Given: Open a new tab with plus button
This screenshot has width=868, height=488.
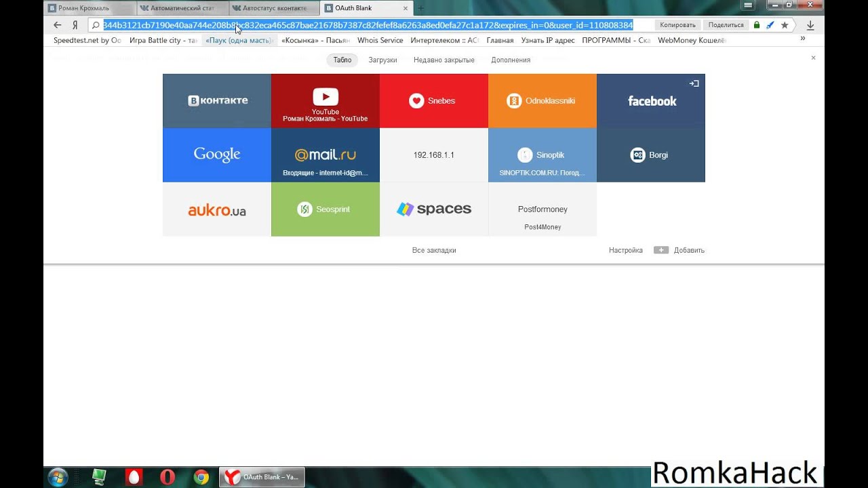Looking at the screenshot, I should [x=420, y=8].
